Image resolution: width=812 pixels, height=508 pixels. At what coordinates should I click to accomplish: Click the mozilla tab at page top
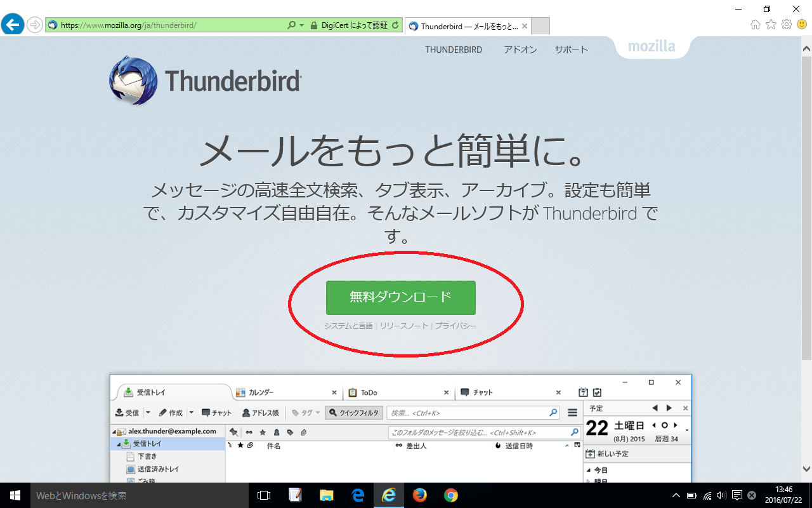coord(652,46)
